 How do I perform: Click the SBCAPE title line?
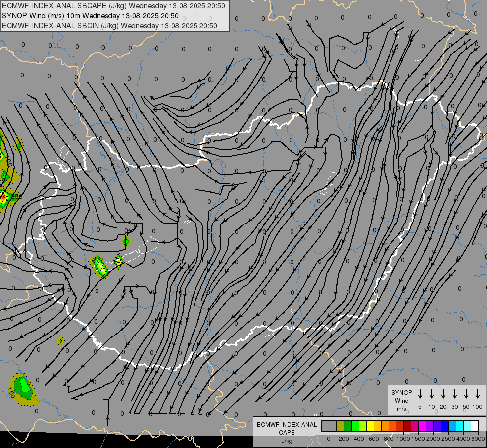pyautogui.click(x=113, y=6)
